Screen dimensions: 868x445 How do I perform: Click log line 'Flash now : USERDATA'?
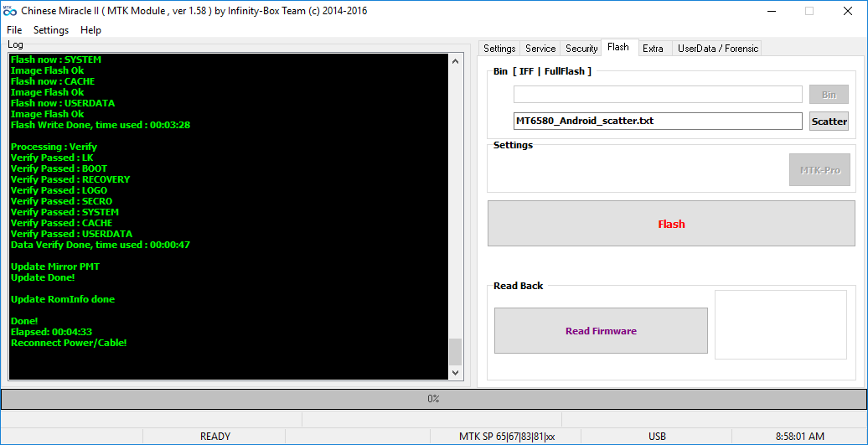click(63, 103)
